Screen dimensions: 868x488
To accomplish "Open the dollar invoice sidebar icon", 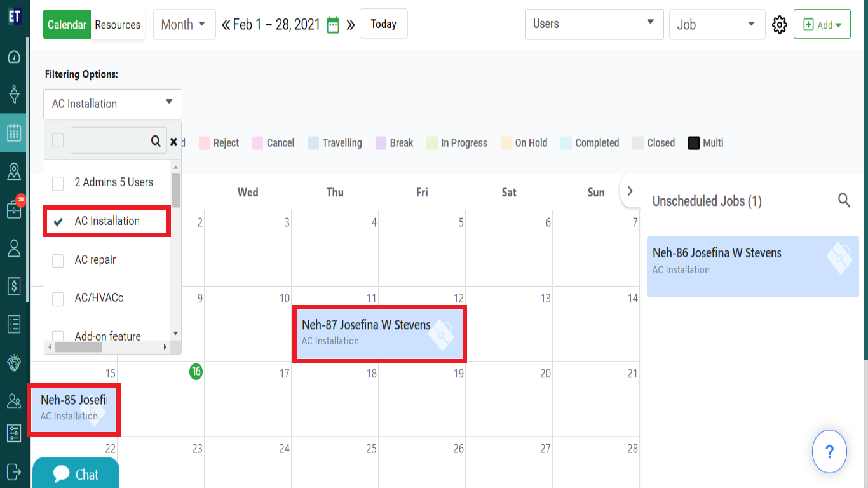I will pos(14,286).
